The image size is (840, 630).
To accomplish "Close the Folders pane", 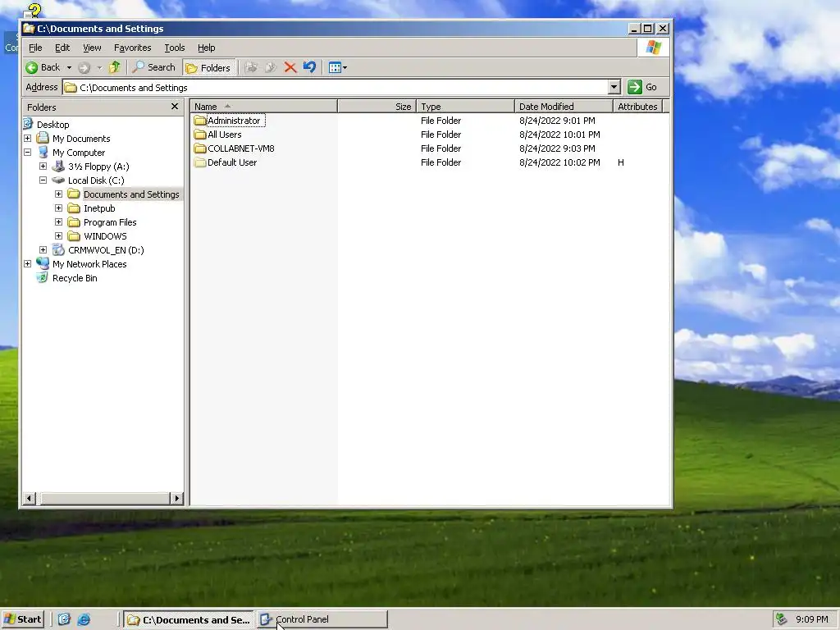I will [175, 107].
